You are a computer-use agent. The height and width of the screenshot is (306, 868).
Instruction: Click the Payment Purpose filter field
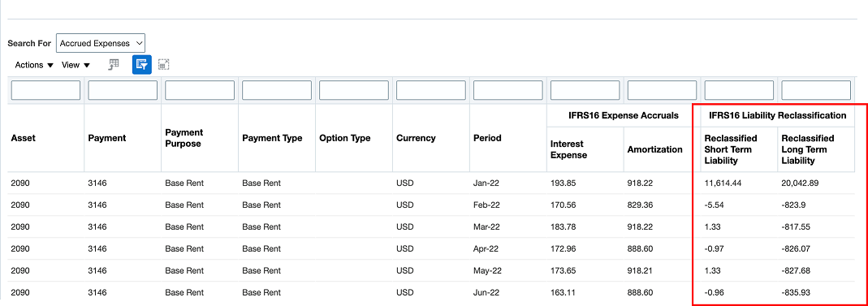pyautogui.click(x=199, y=90)
